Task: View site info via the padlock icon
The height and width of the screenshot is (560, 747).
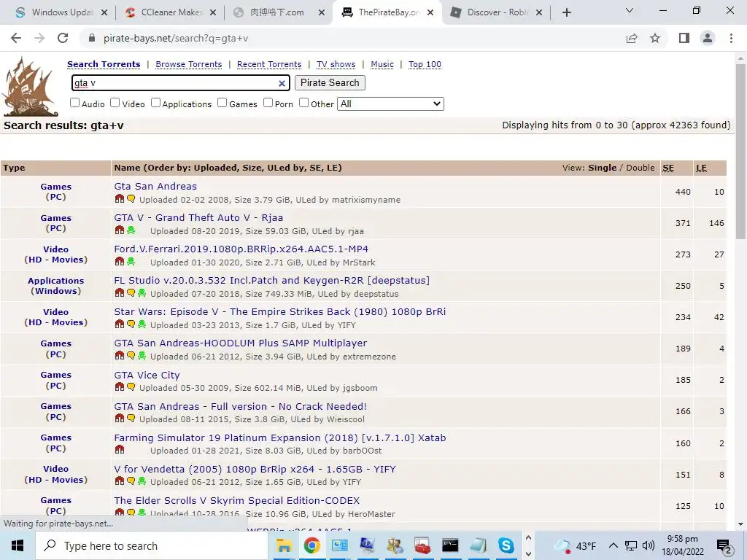Action: point(92,38)
